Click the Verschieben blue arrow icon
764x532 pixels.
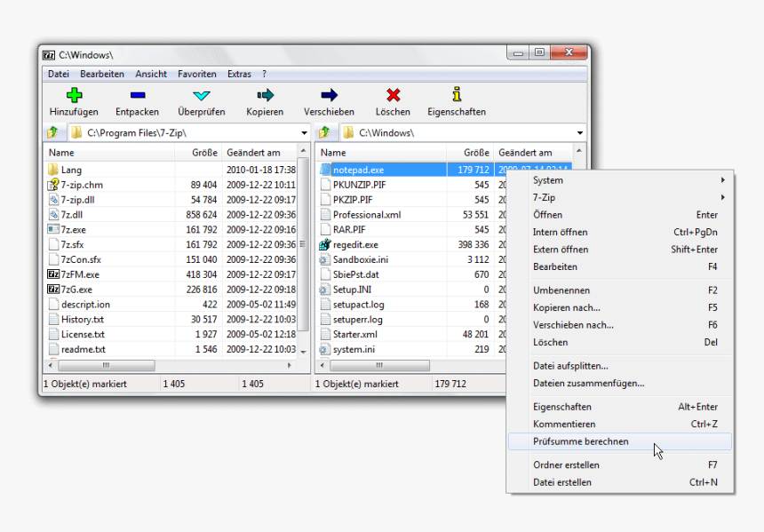[x=329, y=95]
